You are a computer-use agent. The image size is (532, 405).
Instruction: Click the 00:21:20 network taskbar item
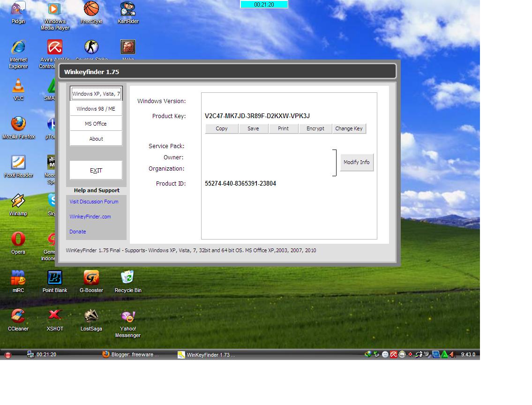(42, 354)
